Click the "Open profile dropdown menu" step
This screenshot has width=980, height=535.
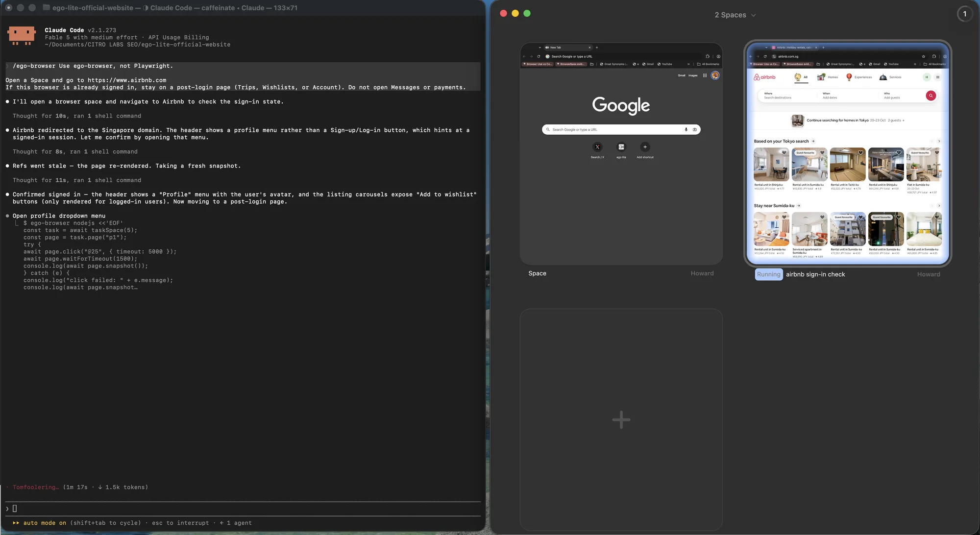[x=59, y=216]
